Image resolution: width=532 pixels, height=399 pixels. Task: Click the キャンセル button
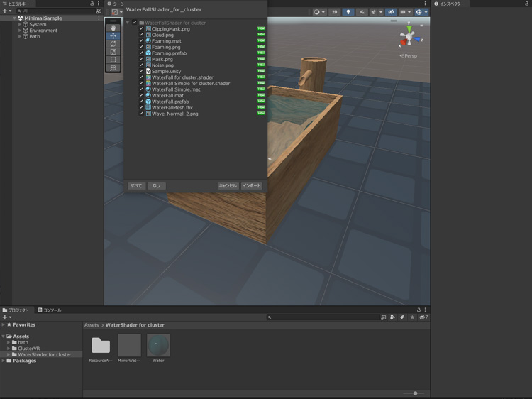coord(228,186)
